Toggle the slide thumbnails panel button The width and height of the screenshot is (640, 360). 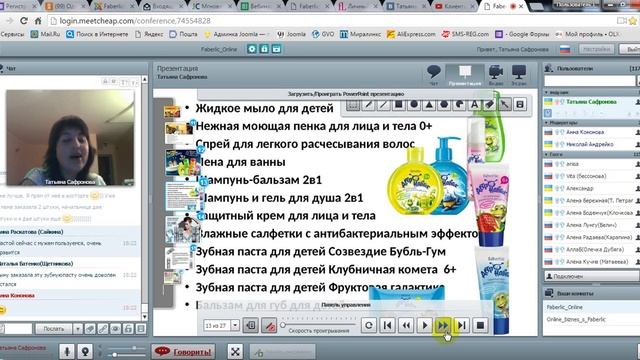(x=251, y=325)
